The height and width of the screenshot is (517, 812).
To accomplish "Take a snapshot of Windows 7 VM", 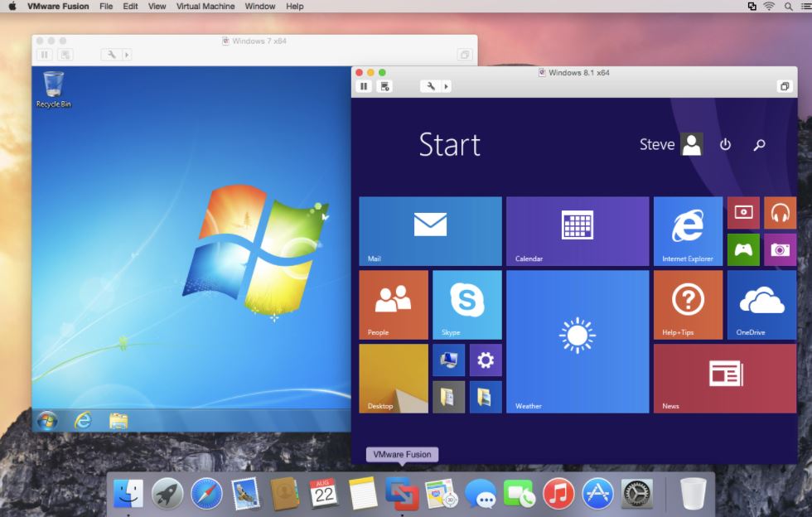I will pyautogui.click(x=65, y=55).
